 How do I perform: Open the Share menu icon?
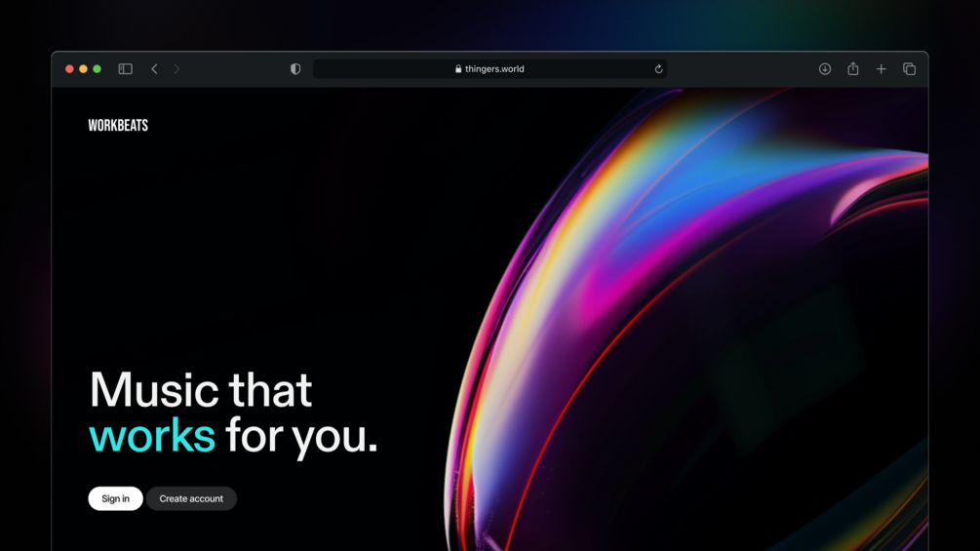point(853,68)
